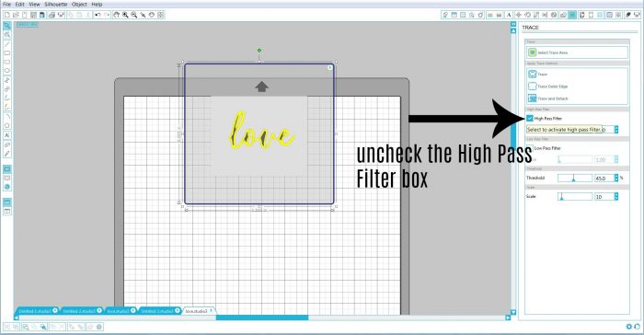The height and width of the screenshot is (335, 644).
Task: Enable the Low Pass Filter checkbox
Action: (x=530, y=148)
